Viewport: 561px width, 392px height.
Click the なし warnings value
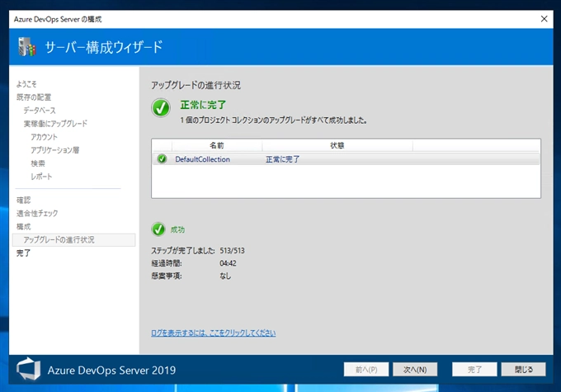[x=225, y=276]
